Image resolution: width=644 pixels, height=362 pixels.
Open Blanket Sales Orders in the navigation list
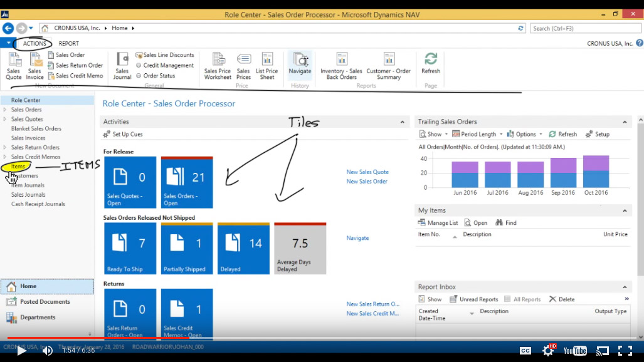36,128
